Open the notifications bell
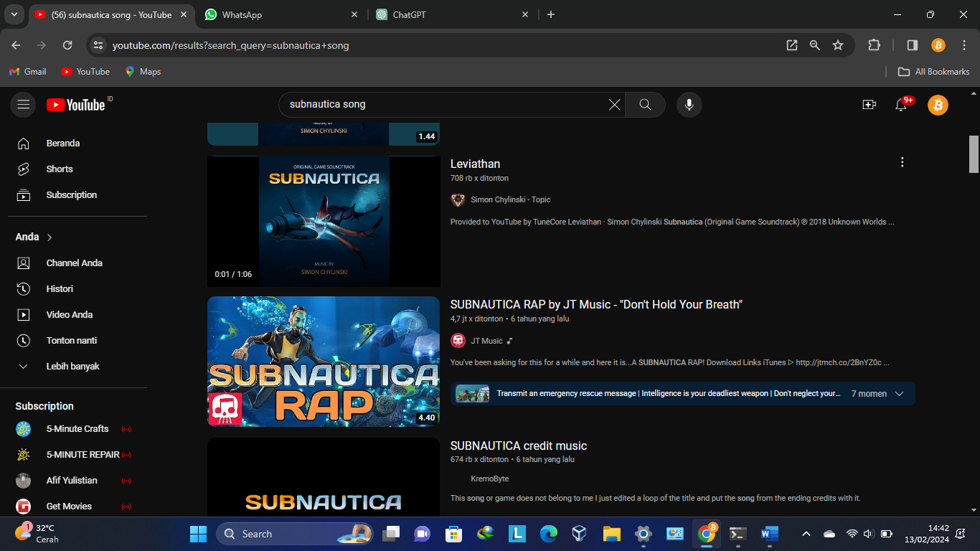This screenshot has height=551, width=980. 901,105
